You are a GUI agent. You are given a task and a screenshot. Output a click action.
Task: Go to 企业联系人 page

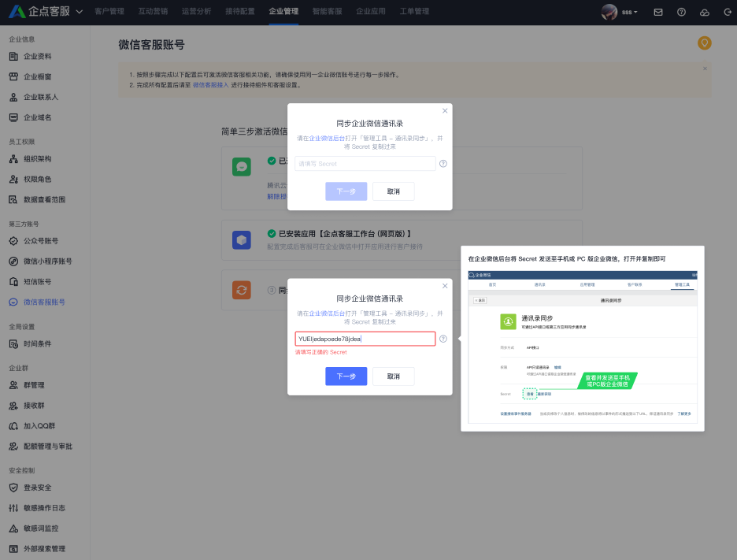pos(41,98)
